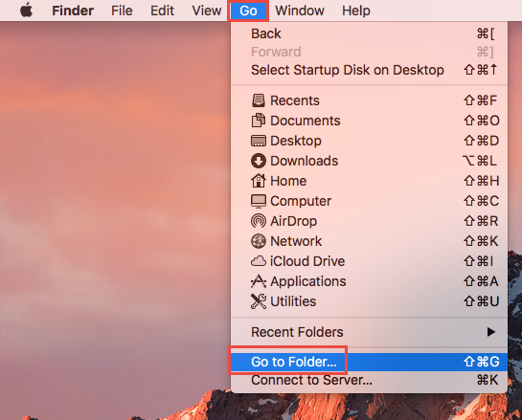Open the Edit menu
The image size is (522, 420).
point(162,11)
